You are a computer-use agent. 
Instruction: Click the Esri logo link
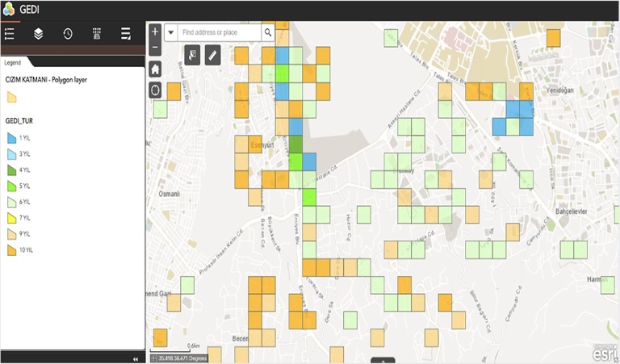point(605,352)
